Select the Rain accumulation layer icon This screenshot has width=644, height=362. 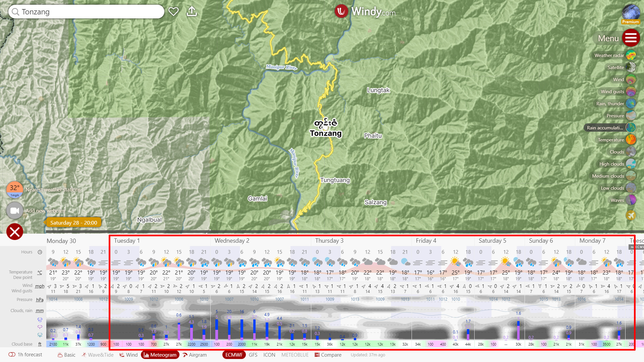click(631, 128)
